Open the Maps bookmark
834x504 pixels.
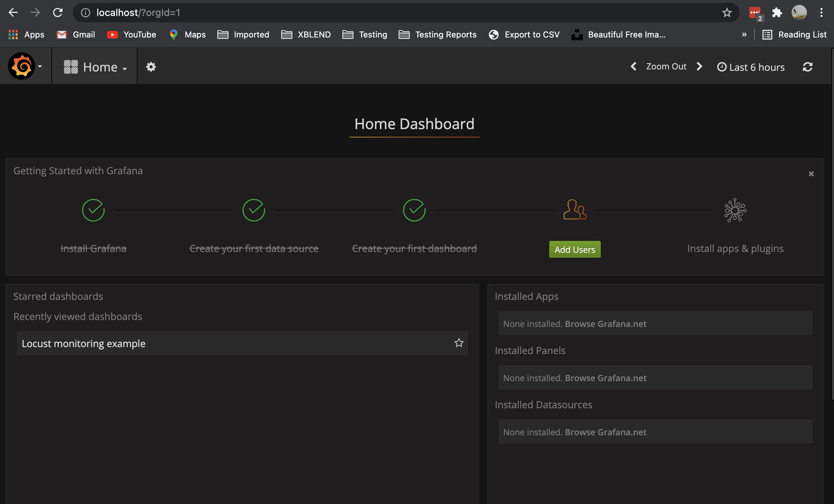(x=187, y=35)
